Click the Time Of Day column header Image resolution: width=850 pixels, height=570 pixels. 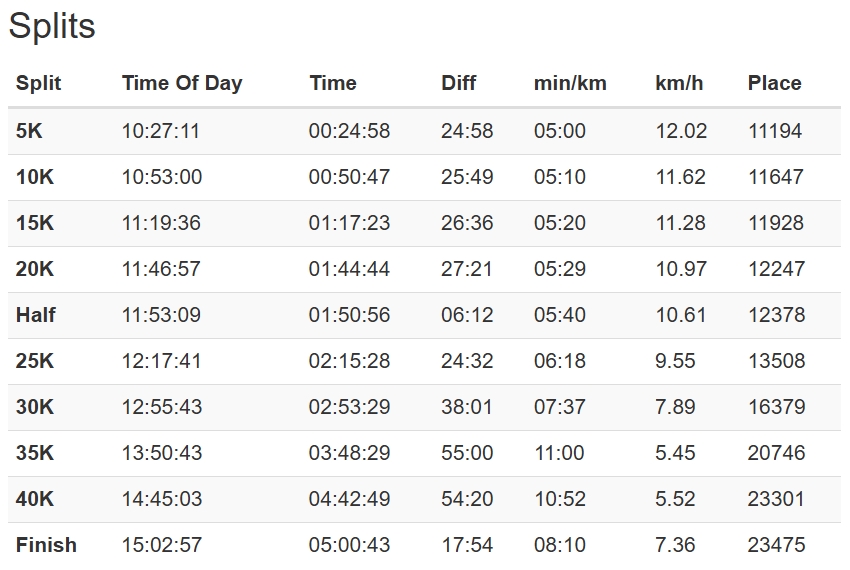tap(182, 83)
